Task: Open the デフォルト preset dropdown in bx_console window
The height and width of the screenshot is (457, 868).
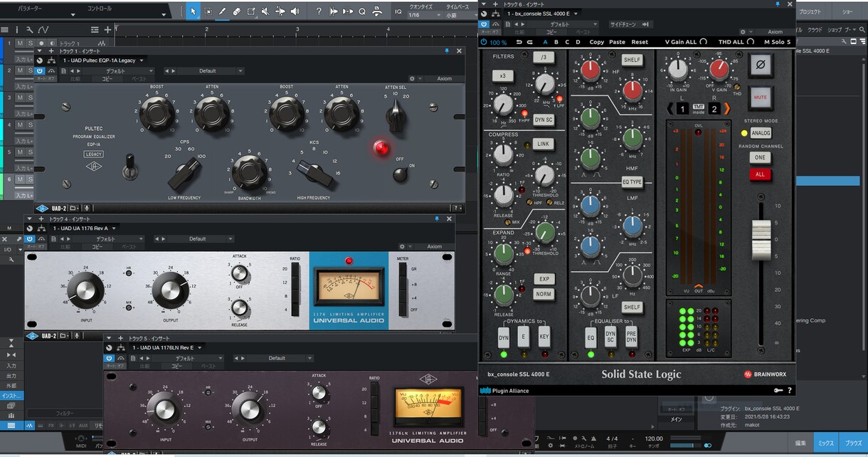Action: click(x=562, y=24)
